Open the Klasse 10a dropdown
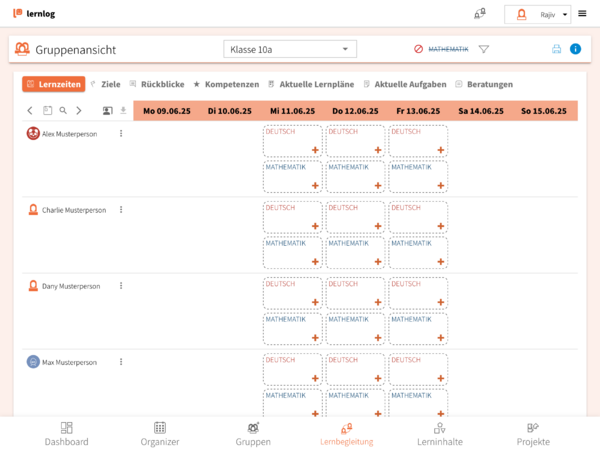This screenshot has height=450, width=600. pyautogui.click(x=289, y=49)
